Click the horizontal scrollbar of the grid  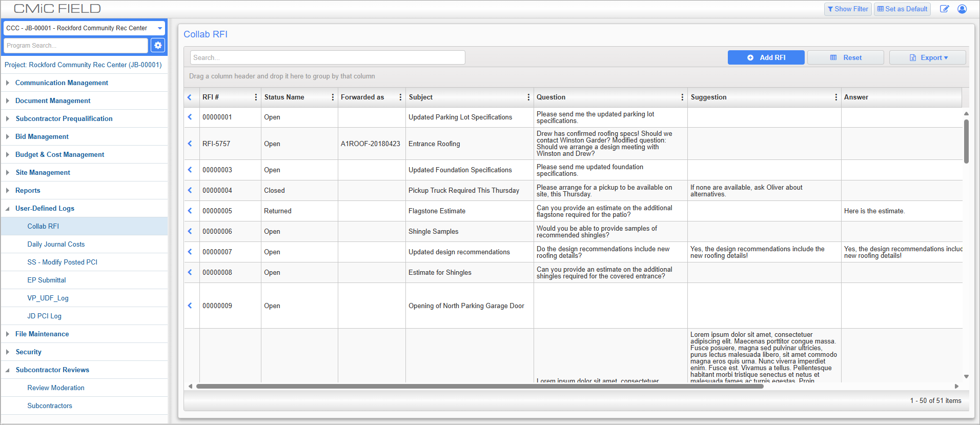click(x=480, y=386)
